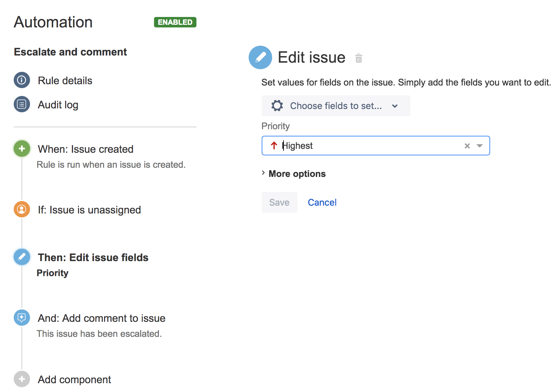The width and height of the screenshot is (557, 392).
Task: Select the green Issue created trigger icon
Action: coord(22,149)
